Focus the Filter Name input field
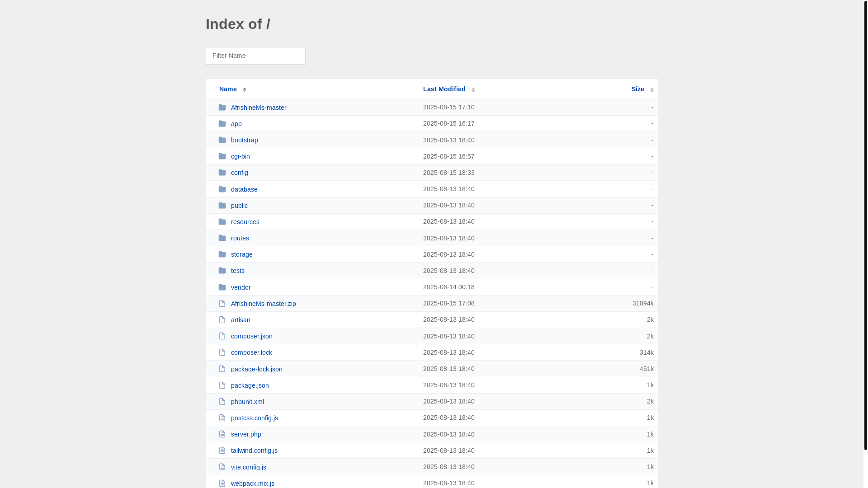Screen dimensions: 868x488 click(x=255, y=56)
